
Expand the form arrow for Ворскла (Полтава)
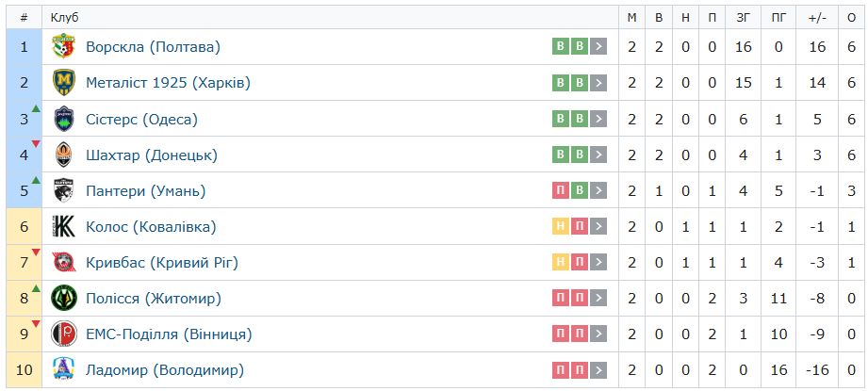point(598,46)
